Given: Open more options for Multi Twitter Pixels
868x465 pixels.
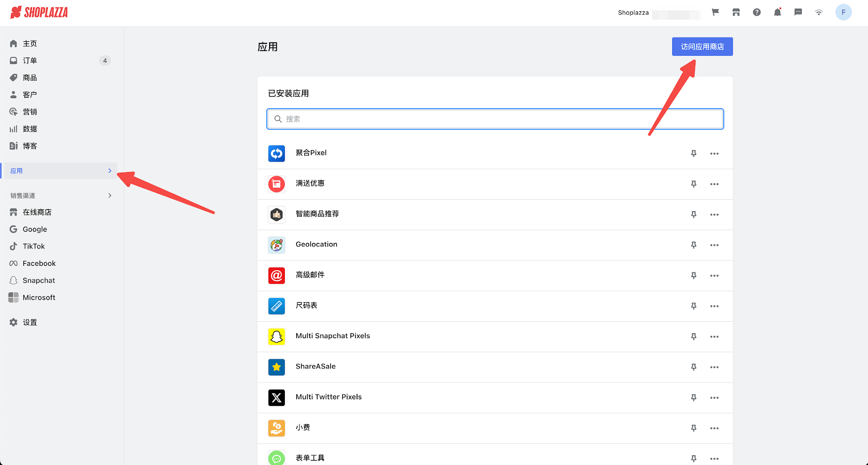Looking at the screenshot, I should 714,398.
